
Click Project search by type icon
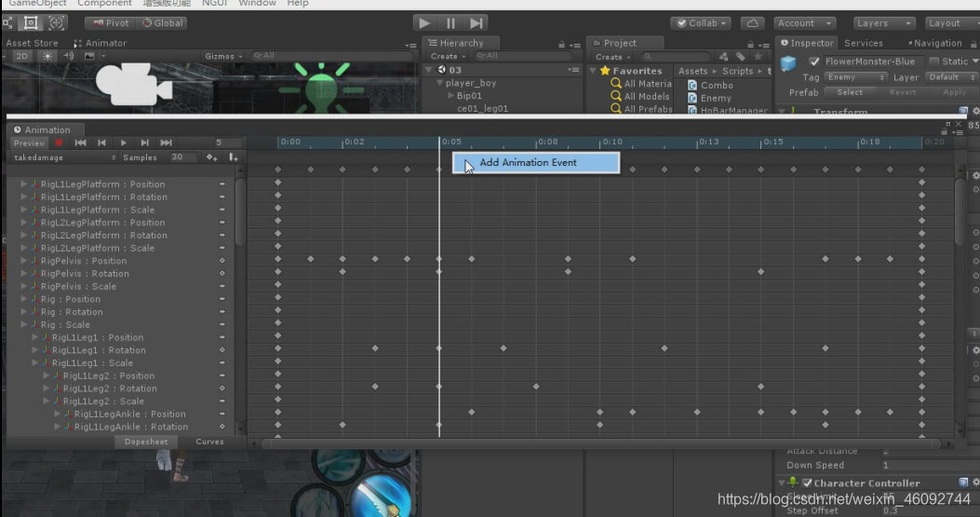[x=723, y=57]
